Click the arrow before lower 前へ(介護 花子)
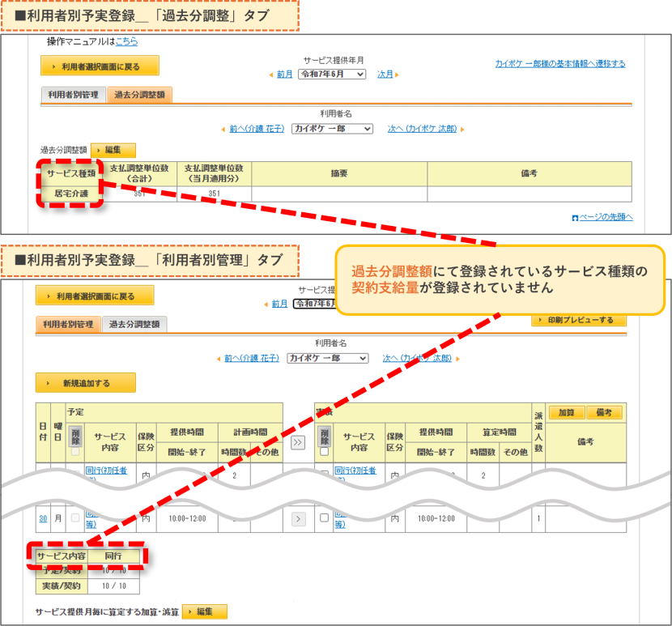 [219, 359]
